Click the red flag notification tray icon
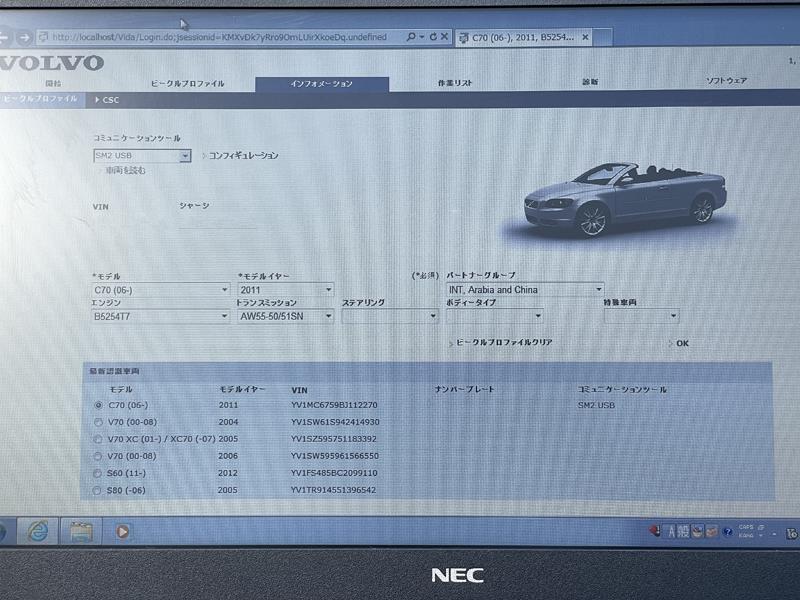Image resolution: width=800 pixels, height=600 pixels. click(655, 531)
